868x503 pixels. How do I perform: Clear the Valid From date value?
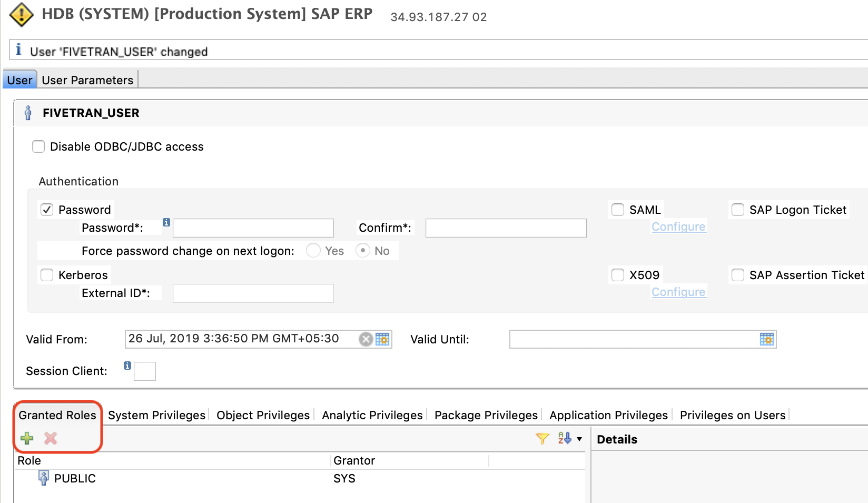point(366,339)
